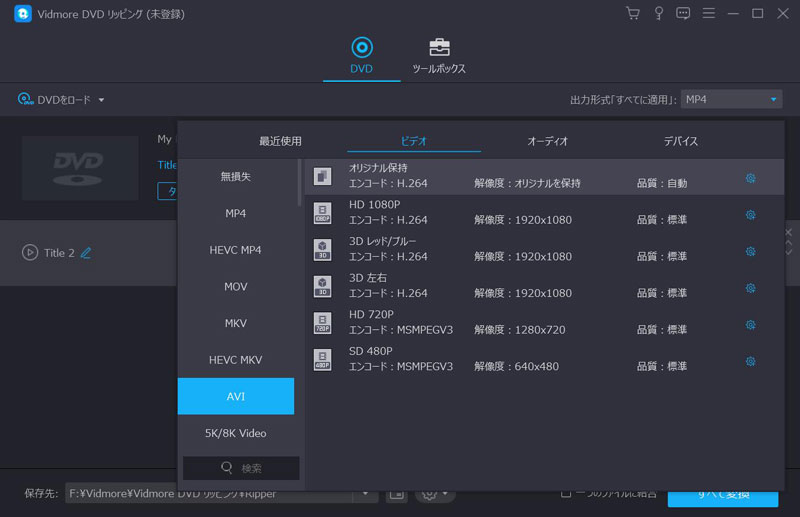The image size is (800, 517).
Task: Select the AVI format category
Action: tap(236, 396)
